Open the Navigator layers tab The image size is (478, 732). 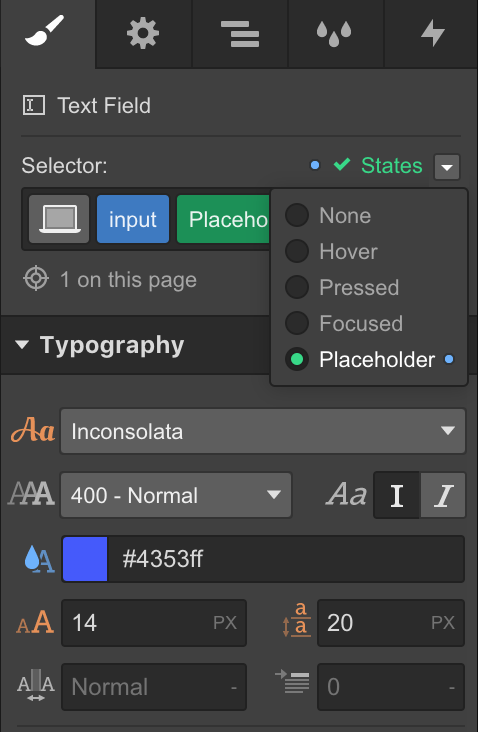tap(240, 34)
